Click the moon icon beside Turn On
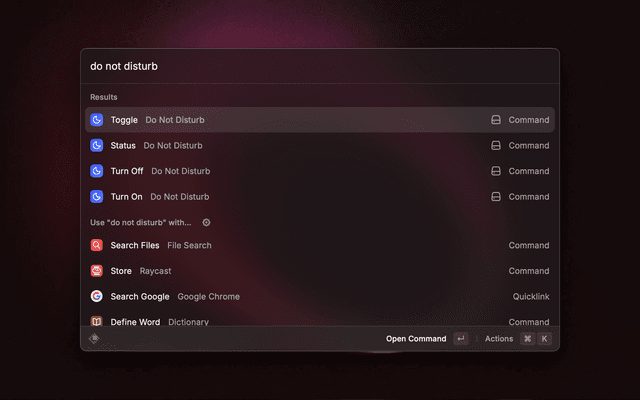The width and height of the screenshot is (640, 400). tap(97, 197)
